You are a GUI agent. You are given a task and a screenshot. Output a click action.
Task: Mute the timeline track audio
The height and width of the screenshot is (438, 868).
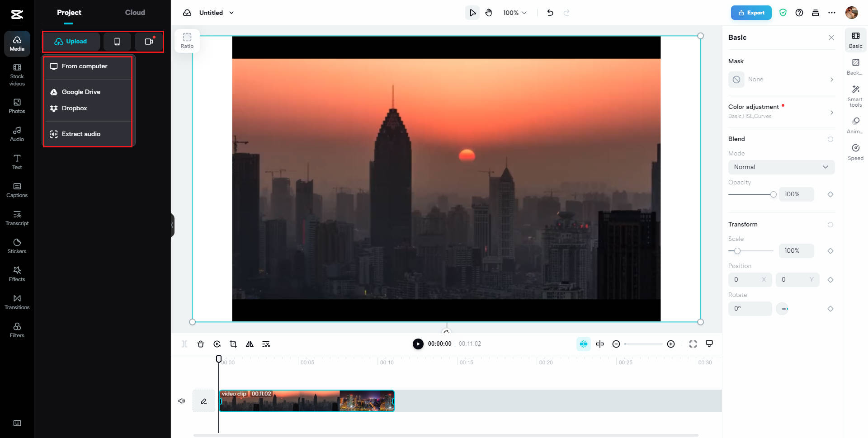point(182,401)
